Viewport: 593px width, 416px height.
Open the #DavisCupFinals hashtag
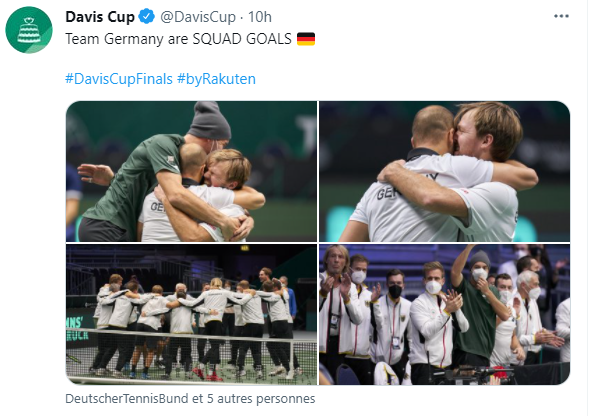point(119,79)
